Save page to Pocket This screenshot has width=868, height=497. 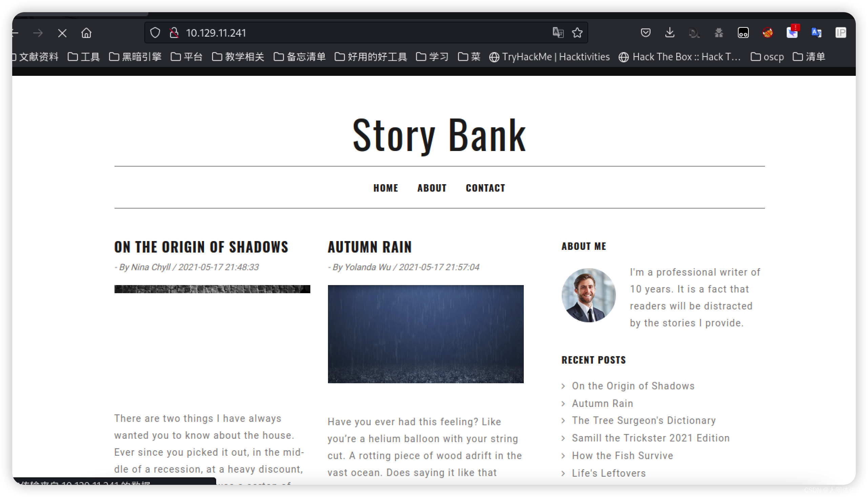(645, 33)
